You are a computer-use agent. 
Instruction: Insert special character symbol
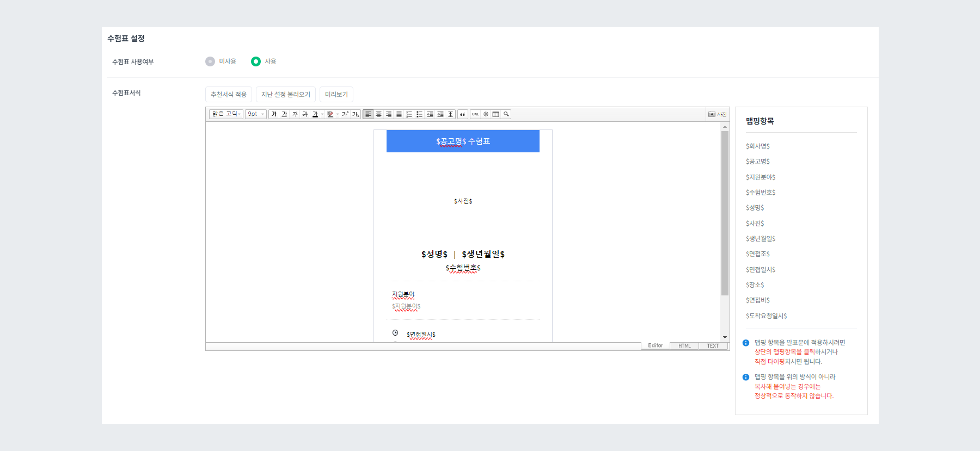(x=486, y=114)
